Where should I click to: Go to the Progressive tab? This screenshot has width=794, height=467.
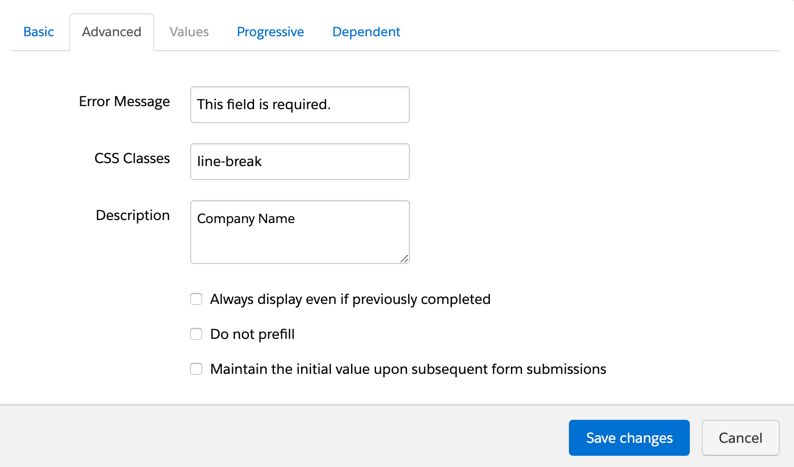pos(270,32)
